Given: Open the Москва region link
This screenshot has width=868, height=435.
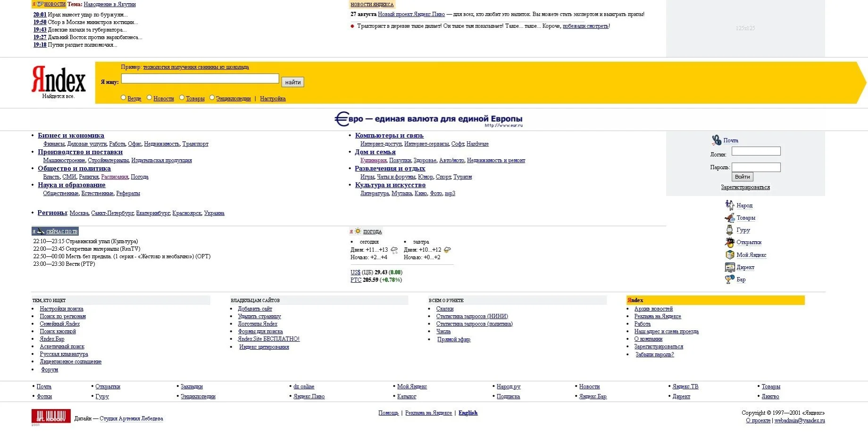Looking at the screenshot, I should 79,213.
